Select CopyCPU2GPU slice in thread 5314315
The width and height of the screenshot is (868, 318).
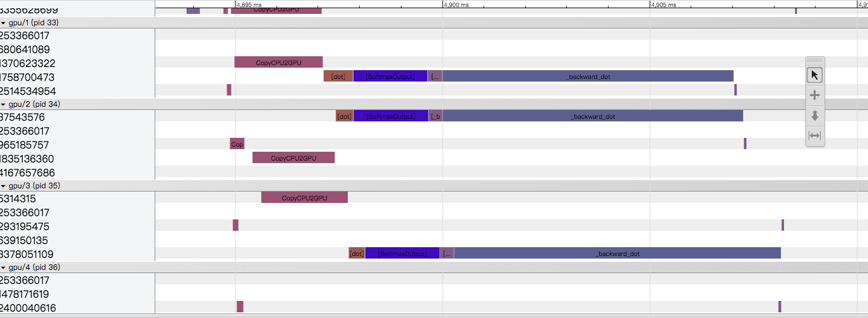(304, 198)
